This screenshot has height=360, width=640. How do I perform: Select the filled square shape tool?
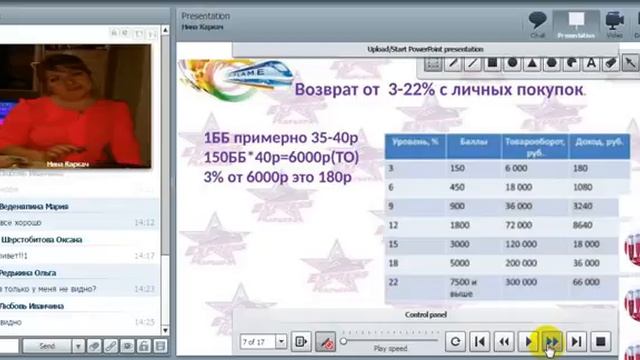[x=492, y=63]
